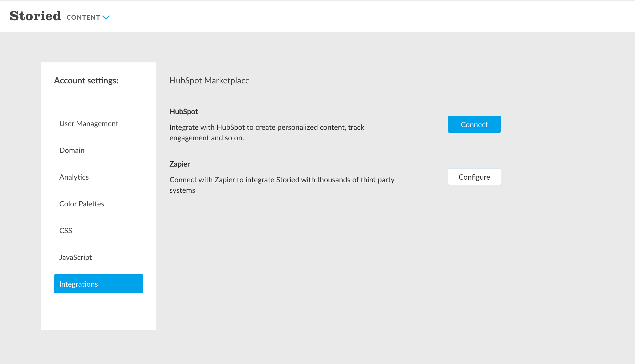
Task: Click the Storied logo
Action: pos(35,16)
